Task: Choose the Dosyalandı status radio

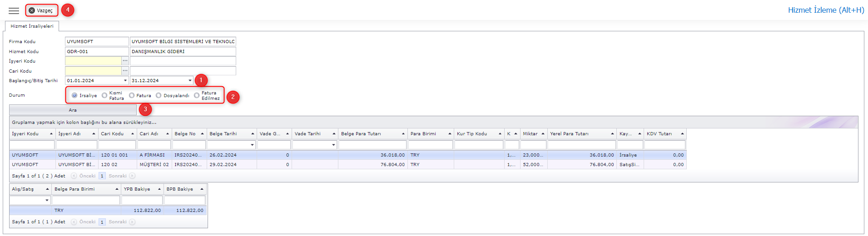Action: tap(159, 95)
